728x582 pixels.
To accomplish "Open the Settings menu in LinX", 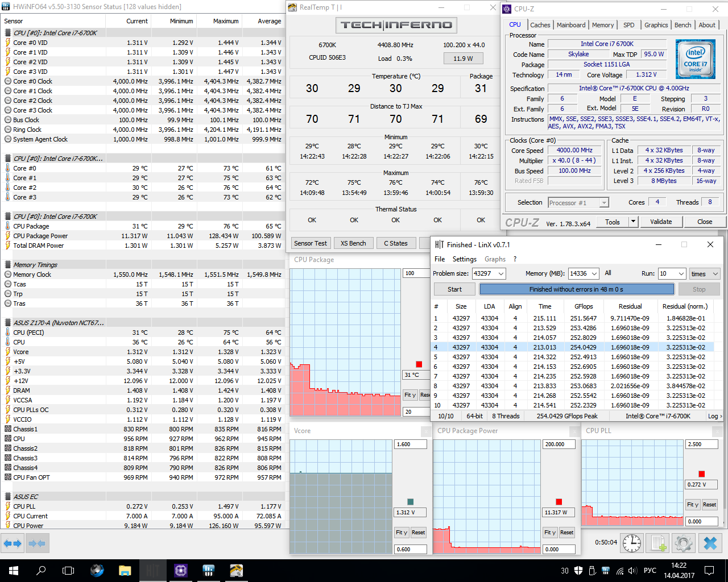I will point(465,259).
